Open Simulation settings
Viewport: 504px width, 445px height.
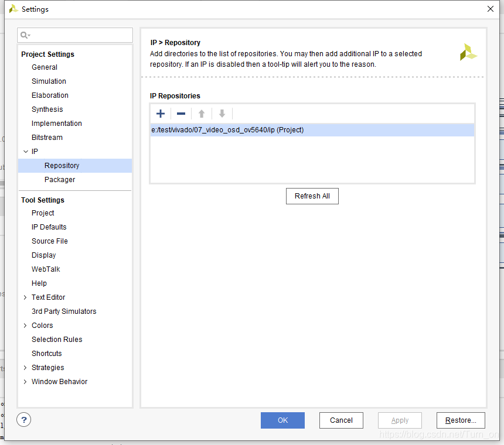(49, 81)
